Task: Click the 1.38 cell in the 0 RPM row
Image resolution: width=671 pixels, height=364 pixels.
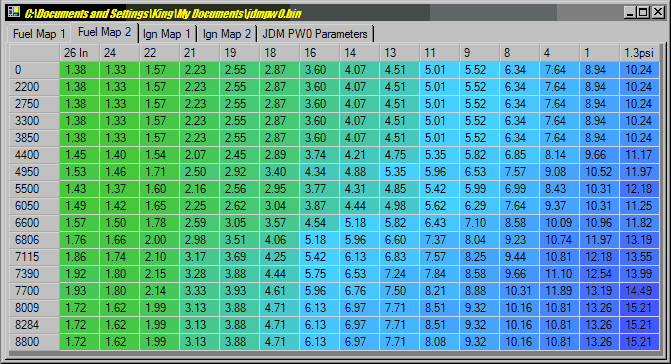Action: point(80,70)
